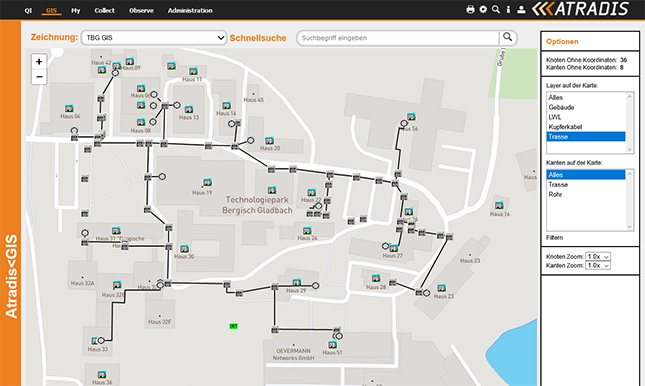
Task: Select the Haus 09 building marker
Action: click(130, 62)
